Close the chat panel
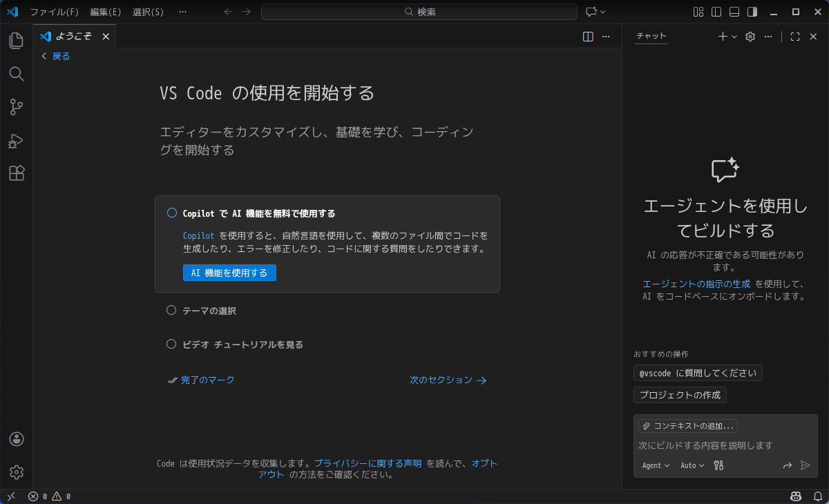 pos(813,37)
